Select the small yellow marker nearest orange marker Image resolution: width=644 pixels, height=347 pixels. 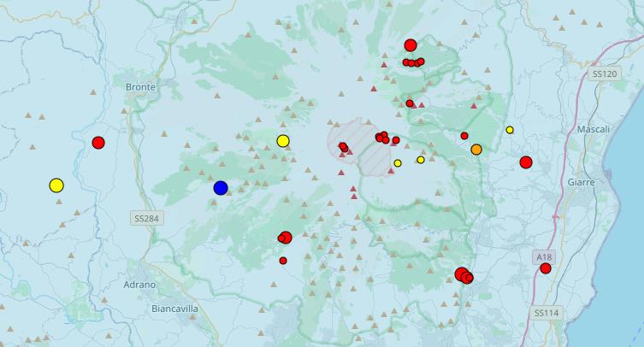[510, 130]
